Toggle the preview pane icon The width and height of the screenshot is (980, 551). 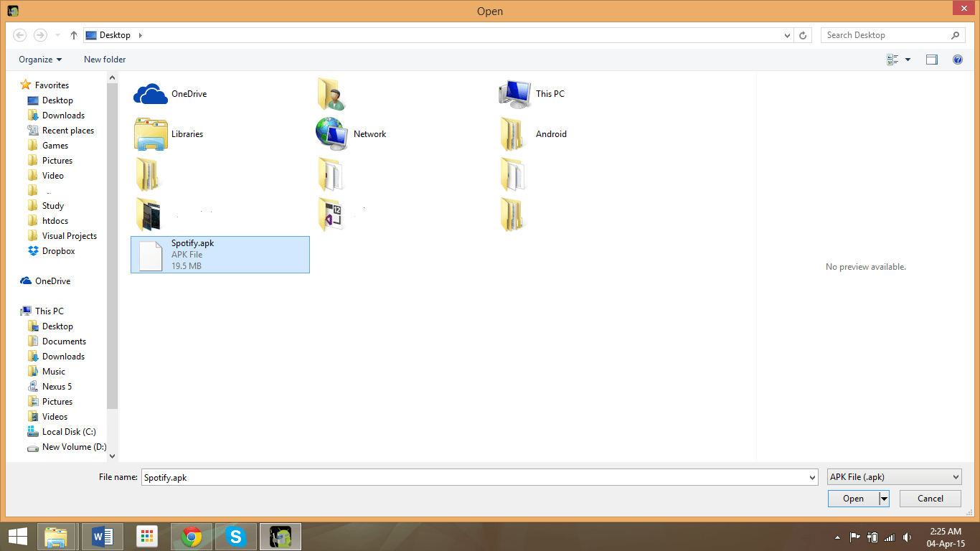[x=931, y=60]
